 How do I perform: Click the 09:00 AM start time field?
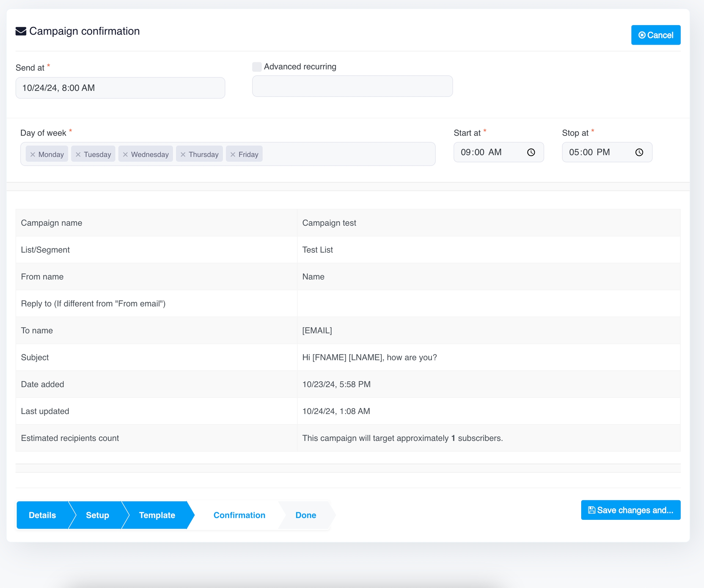[x=486, y=152]
